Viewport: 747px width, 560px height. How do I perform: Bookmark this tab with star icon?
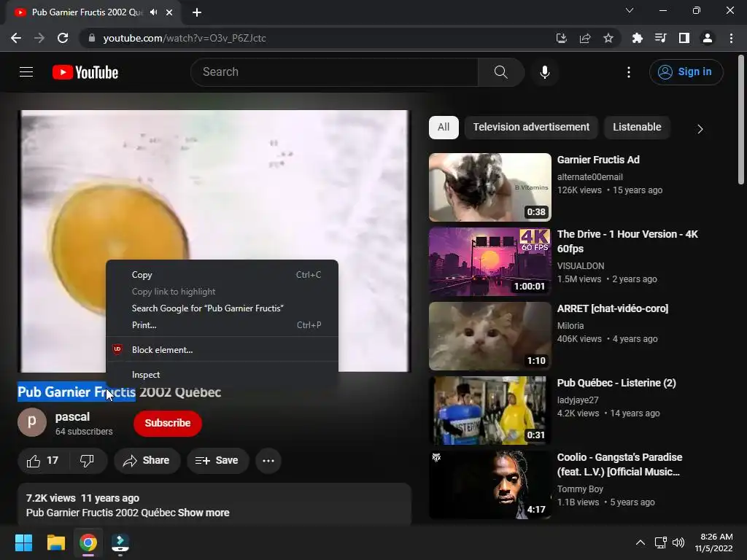pos(608,38)
